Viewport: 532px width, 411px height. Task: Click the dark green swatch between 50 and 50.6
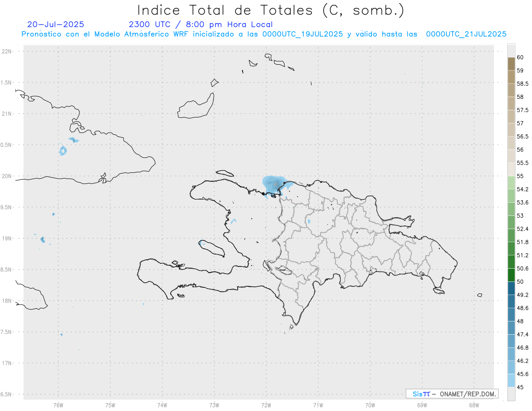(511, 275)
